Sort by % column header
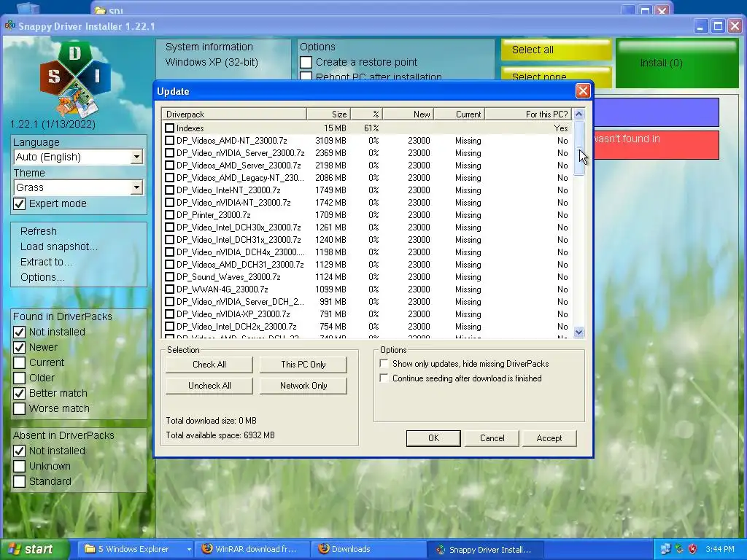The height and width of the screenshot is (560, 747). (x=367, y=114)
